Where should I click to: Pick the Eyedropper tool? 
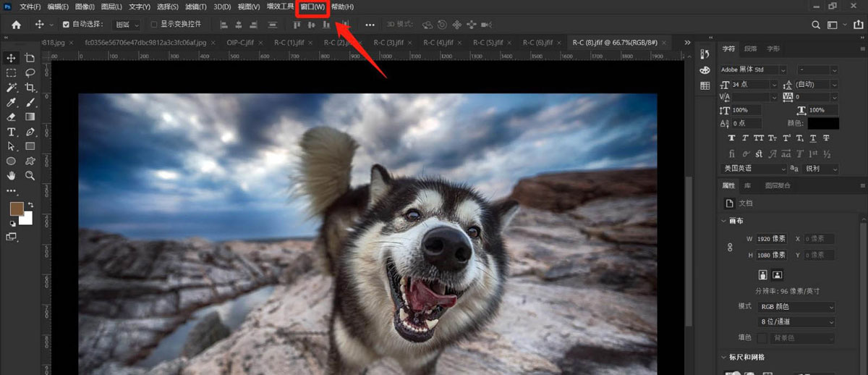(x=12, y=103)
